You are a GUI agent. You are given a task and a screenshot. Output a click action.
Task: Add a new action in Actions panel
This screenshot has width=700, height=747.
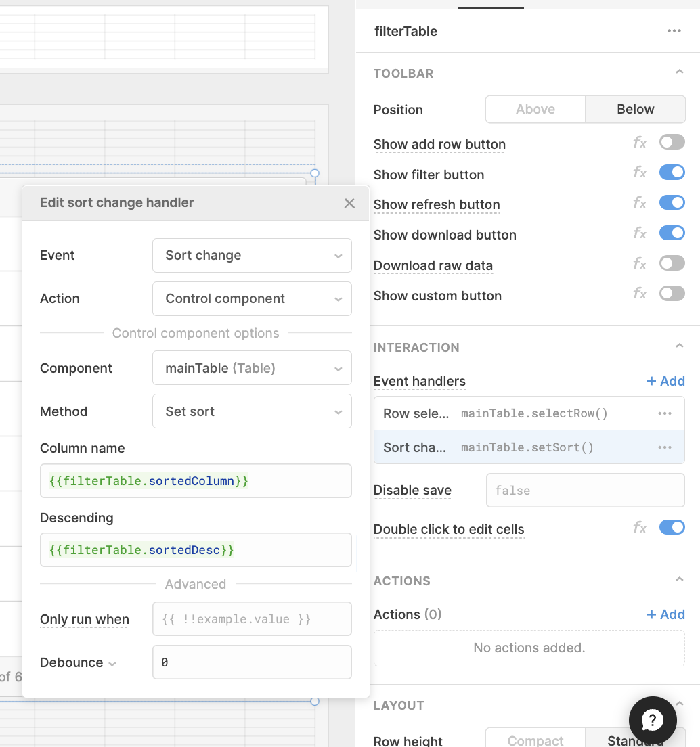665,614
